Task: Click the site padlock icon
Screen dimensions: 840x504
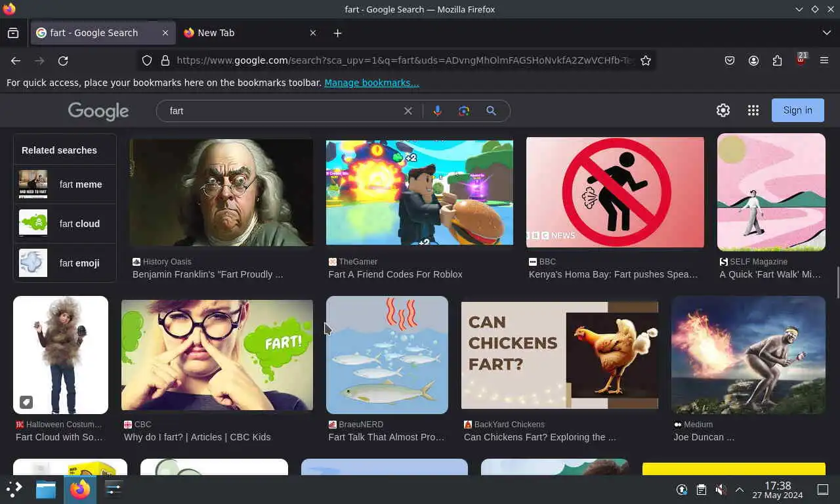Action: 165,60
